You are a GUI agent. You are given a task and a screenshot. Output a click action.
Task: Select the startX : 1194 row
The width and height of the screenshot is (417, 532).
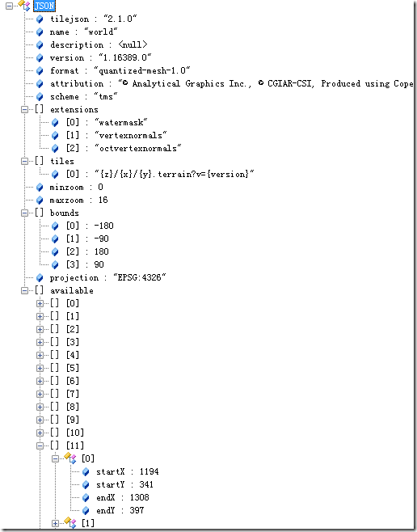point(128,471)
